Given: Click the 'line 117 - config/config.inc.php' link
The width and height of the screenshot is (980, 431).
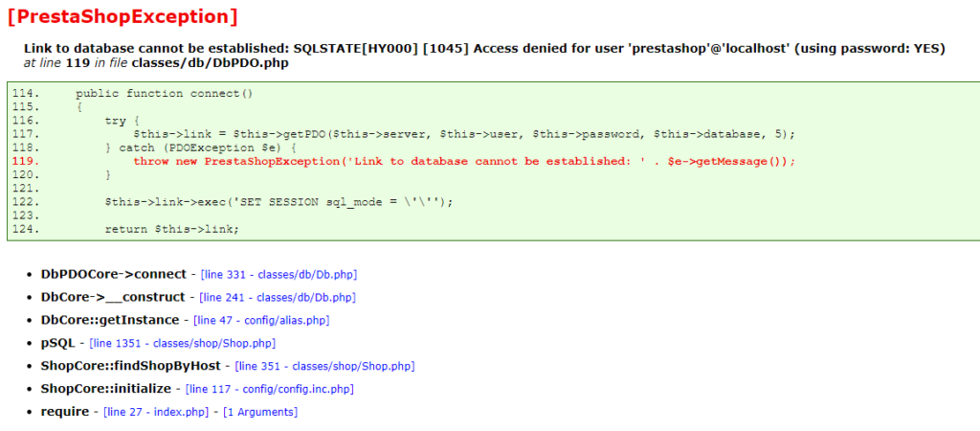Looking at the screenshot, I should pos(270,389).
